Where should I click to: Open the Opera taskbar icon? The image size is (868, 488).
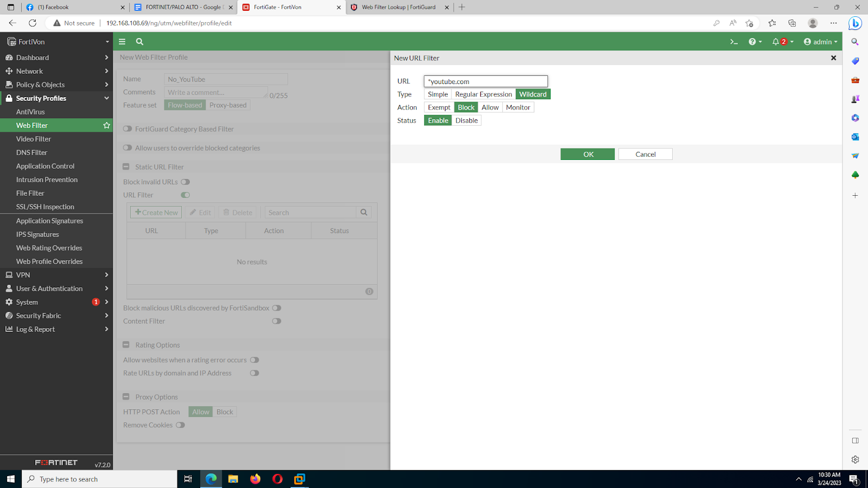277,479
